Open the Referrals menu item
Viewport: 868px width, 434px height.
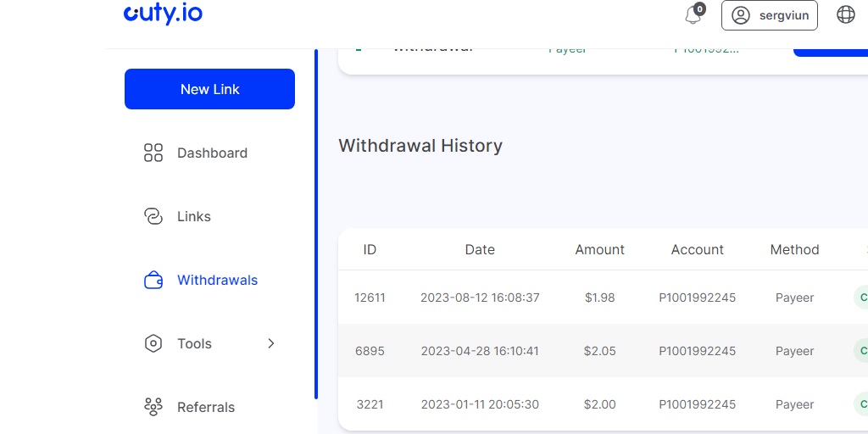coord(206,408)
